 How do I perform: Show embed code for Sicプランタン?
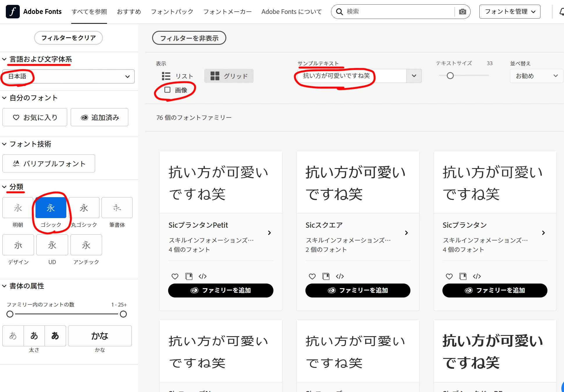pyautogui.click(x=477, y=276)
